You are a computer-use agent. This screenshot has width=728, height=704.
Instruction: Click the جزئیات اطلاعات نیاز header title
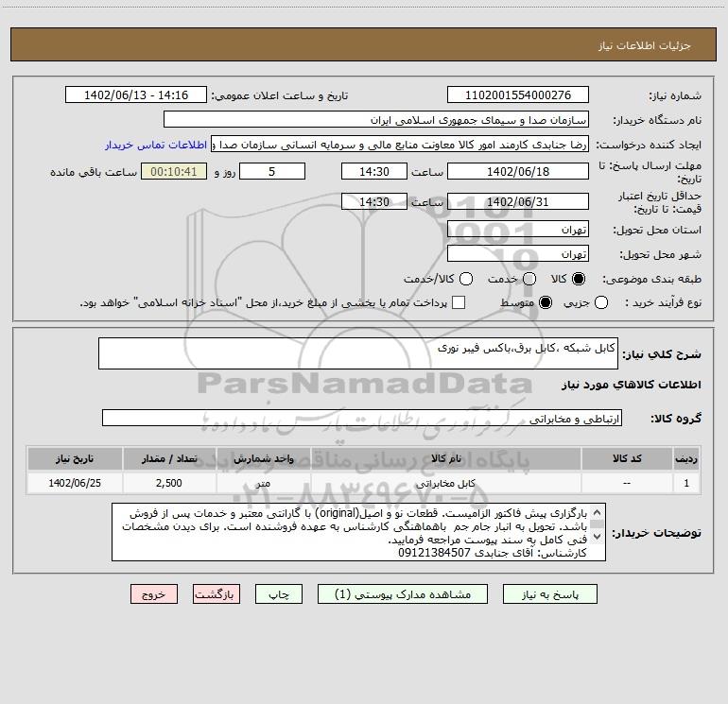(645, 45)
